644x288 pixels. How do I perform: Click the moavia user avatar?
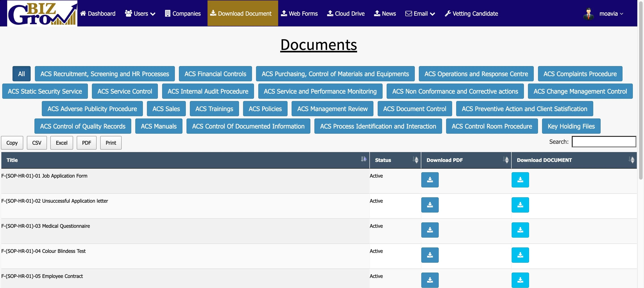[x=588, y=13]
